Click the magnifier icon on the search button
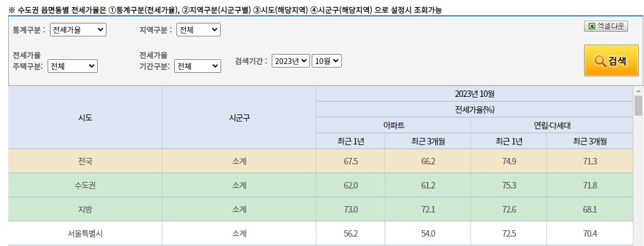This screenshot has width=644, height=246. tap(600, 60)
